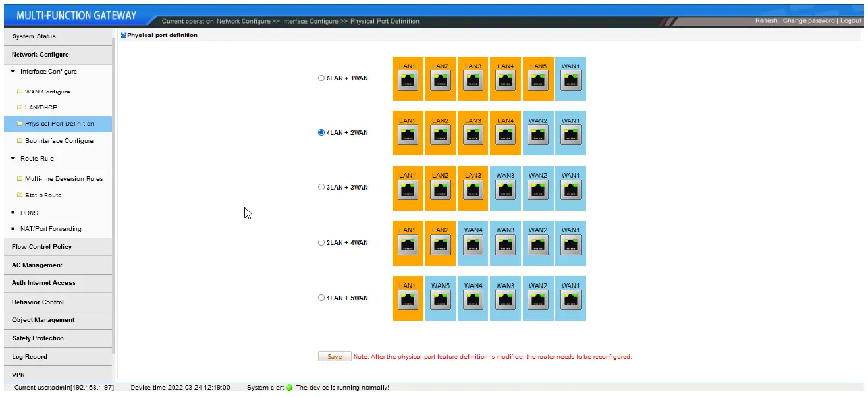Collapse the Interface Configure tree node
Screen dimensions: 868x397
tap(13, 71)
